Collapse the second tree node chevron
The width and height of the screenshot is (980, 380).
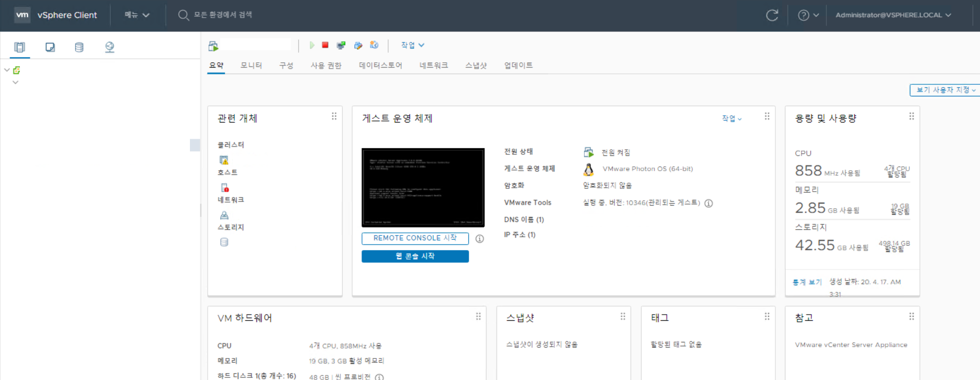click(x=16, y=82)
